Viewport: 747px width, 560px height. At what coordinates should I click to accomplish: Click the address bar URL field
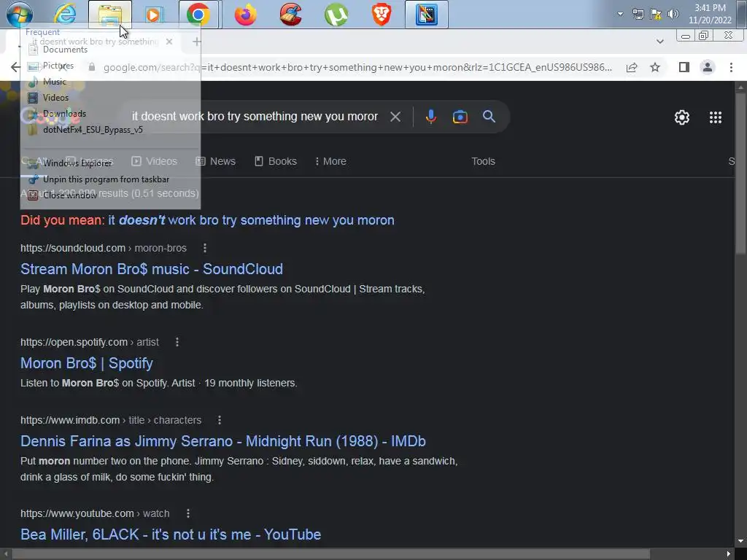(357, 68)
